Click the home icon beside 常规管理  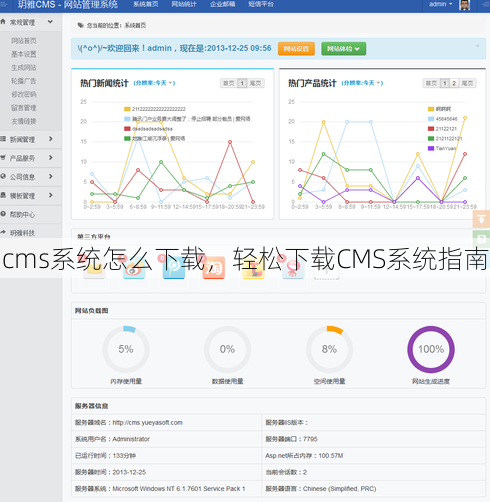click(x=3, y=22)
